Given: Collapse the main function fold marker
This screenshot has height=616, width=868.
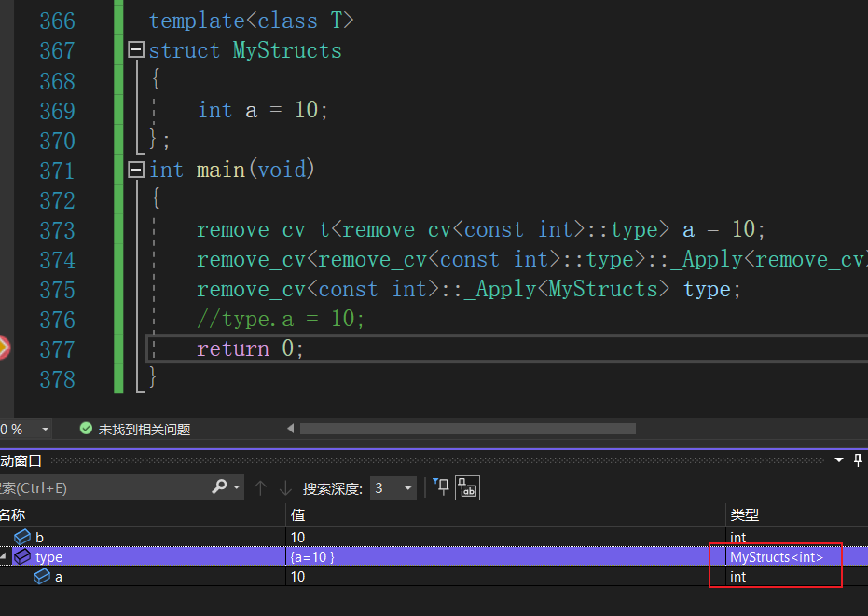Looking at the screenshot, I should coord(136,170).
